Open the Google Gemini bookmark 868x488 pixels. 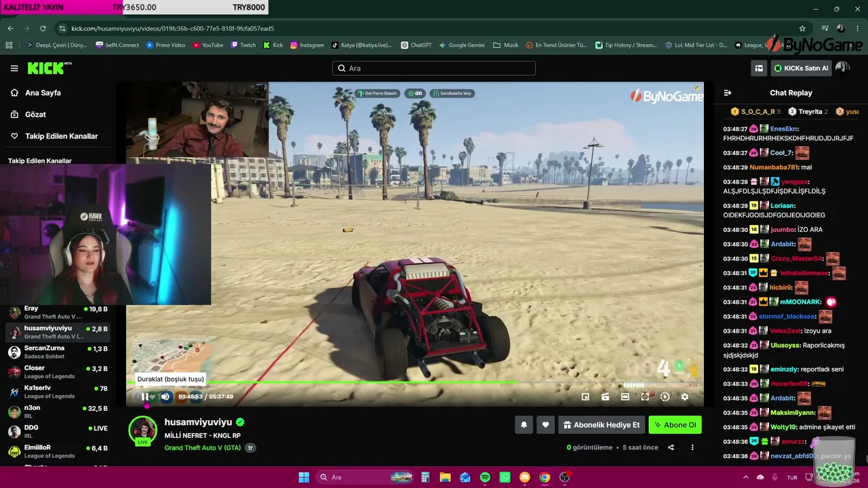(x=462, y=45)
